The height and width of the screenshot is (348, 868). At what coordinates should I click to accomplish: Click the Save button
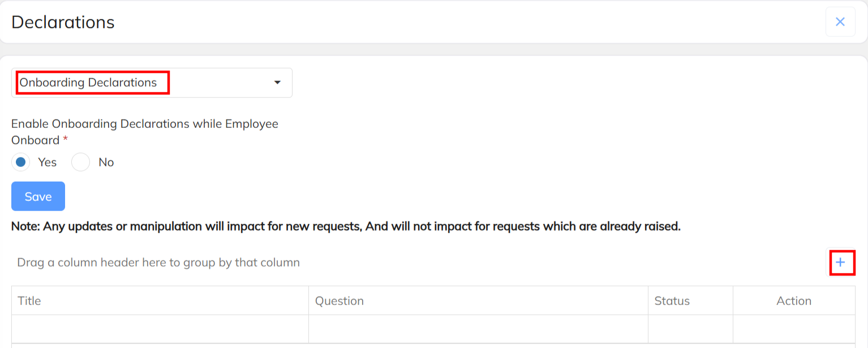coord(38,196)
